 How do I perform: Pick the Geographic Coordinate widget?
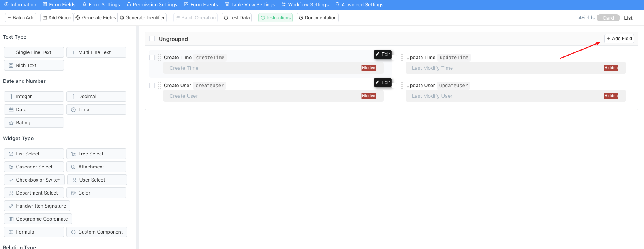coord(38,219)
